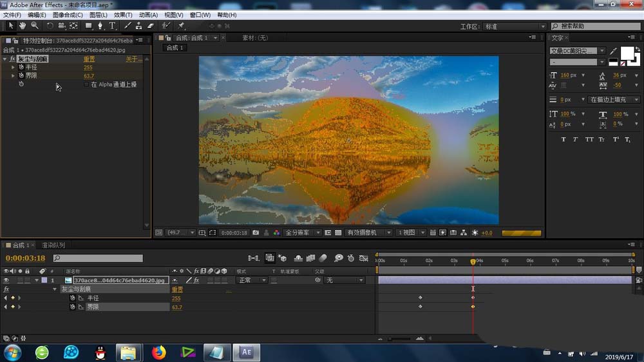
Task: Click the 重置 link in effect controls
Action: click(89, 59)
